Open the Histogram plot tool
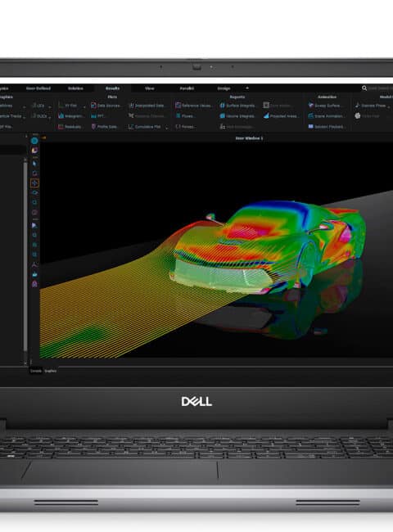393x532 pixels. 70,116
